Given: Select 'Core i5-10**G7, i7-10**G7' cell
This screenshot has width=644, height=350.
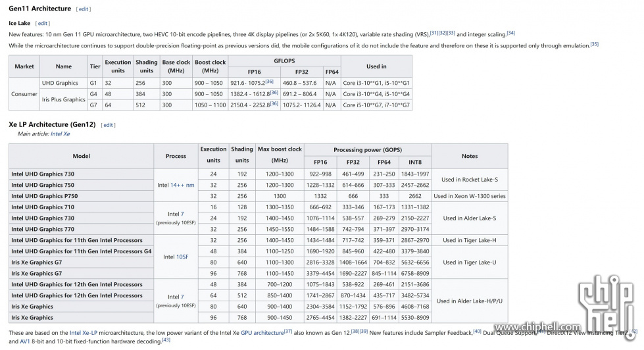Looking at the screenshot, I should [376, 105].
